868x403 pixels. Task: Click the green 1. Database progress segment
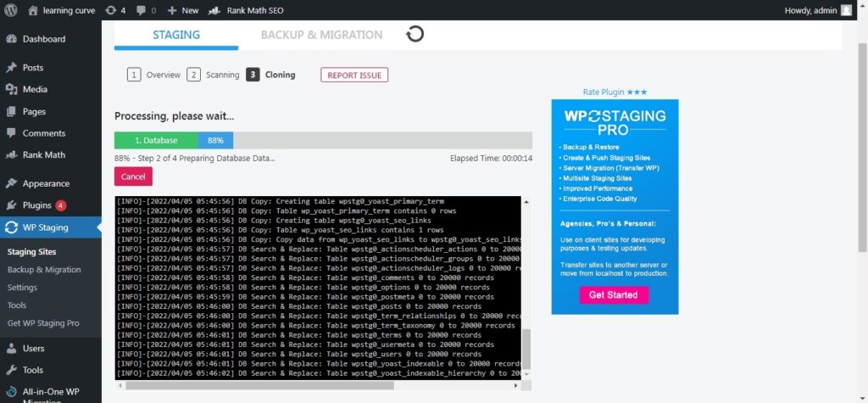click(x=156, y=140)
